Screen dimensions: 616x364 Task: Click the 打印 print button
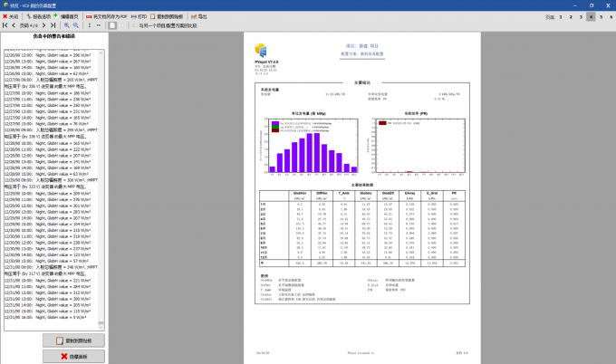[139, 16]
